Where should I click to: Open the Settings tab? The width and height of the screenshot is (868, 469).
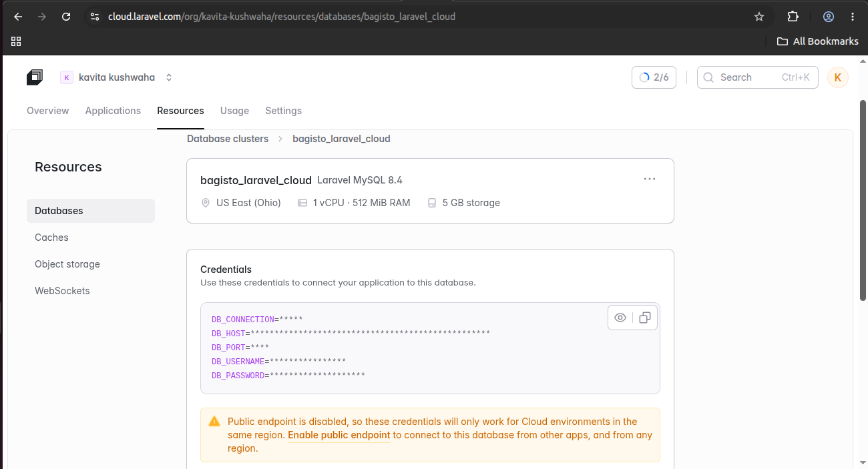coord(283,111)
